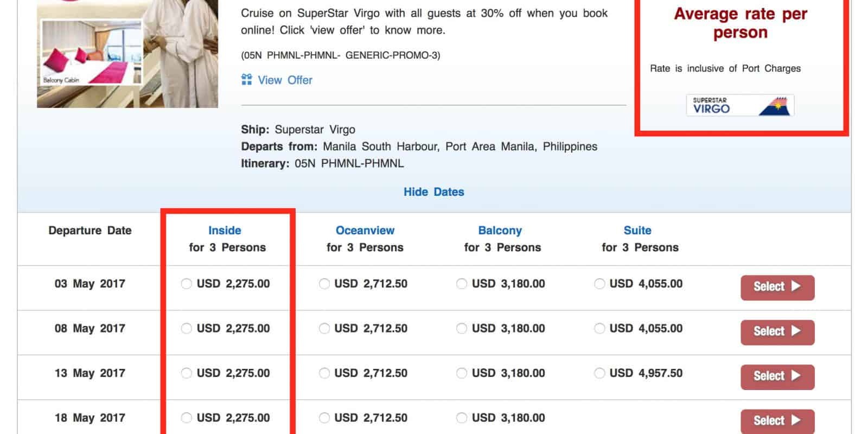Pick Inside radio for 18 May 2017
This screenshot has width=868, height=434.
(x=187, y=418)
